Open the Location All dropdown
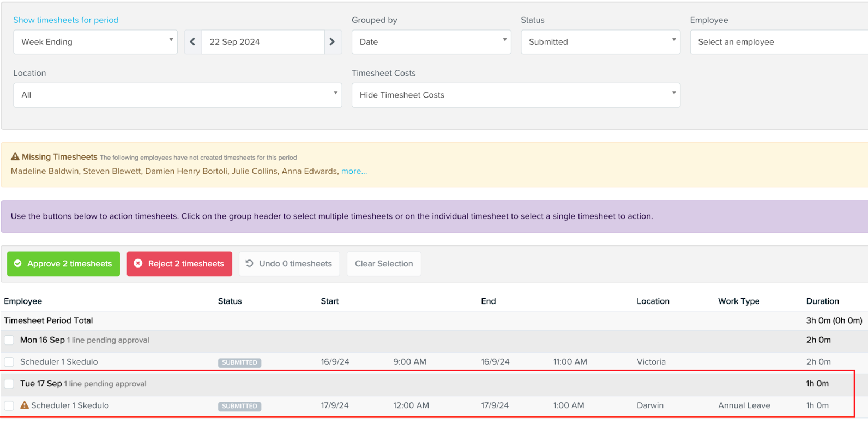The width and height of the screenshot is (868, 424). (x=177, y=95)
